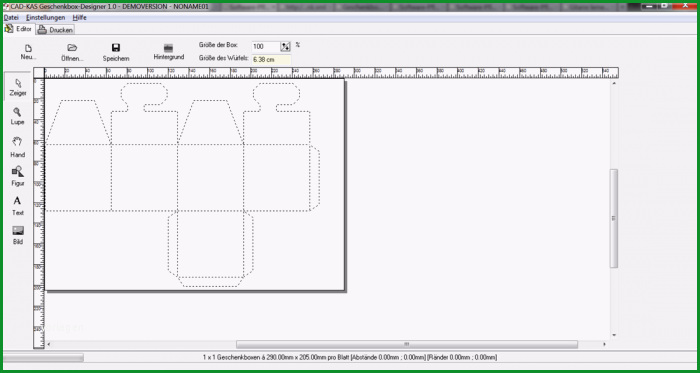Switch to the Drucken tab
The height and width of the screenshot is (373, 700).
pyautogui.click(x=55, y=30)
